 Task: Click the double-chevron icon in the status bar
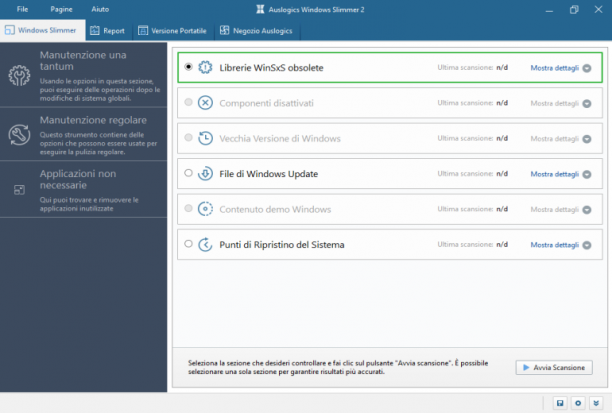[x=596, y=403]
